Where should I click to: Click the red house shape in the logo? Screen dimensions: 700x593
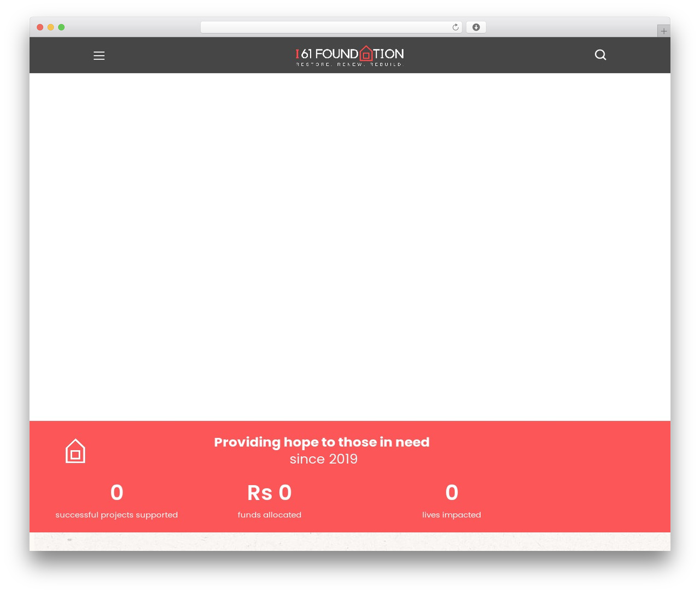[366, 53]
